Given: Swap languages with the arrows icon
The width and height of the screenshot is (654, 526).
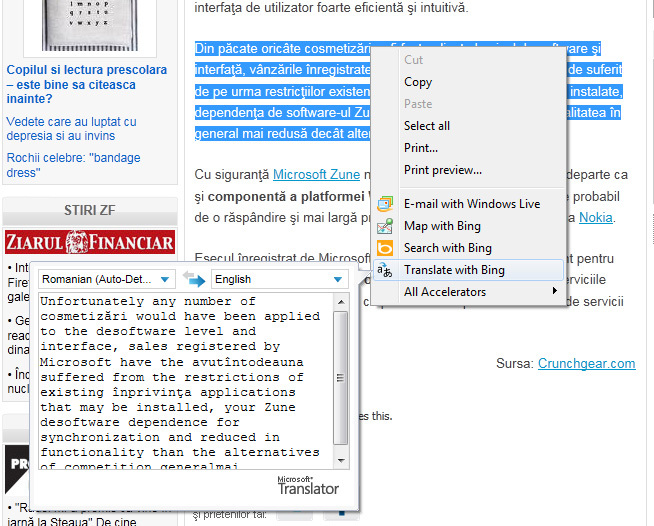Looking at the screenshot, I should (x=194, y=279).
